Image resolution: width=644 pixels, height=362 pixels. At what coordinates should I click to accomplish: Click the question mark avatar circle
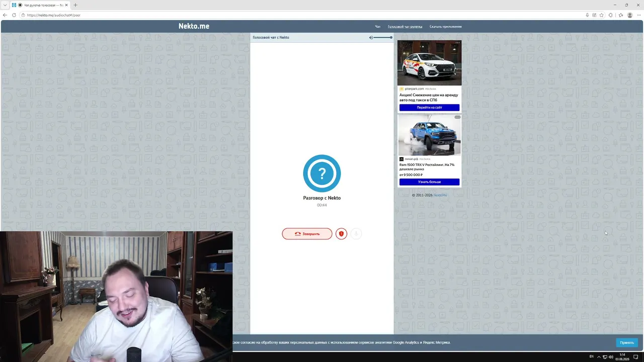[x=322, y=173]
